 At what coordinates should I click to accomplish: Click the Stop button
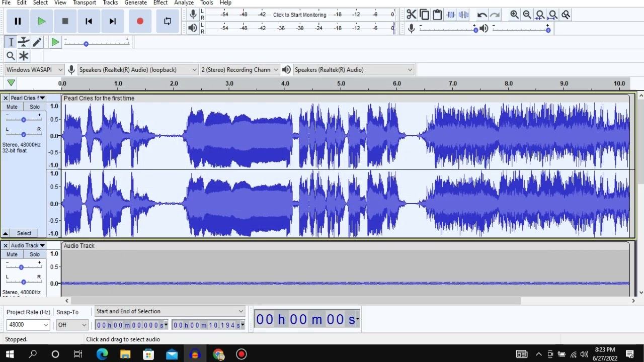click(65, 21)
